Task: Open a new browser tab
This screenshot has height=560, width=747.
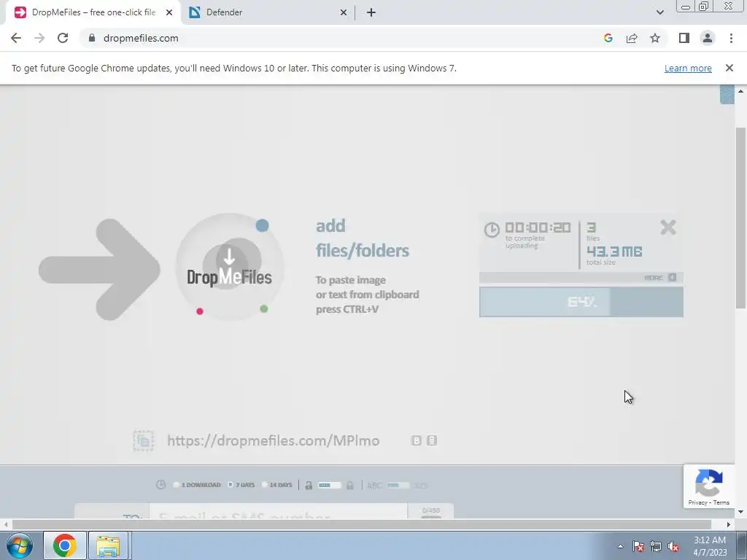Action: tap(371, 13)
